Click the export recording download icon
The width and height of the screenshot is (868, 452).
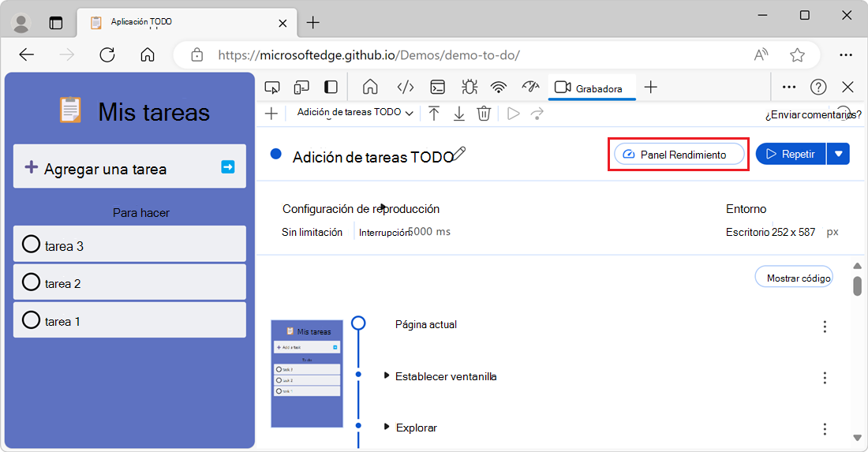459,114
